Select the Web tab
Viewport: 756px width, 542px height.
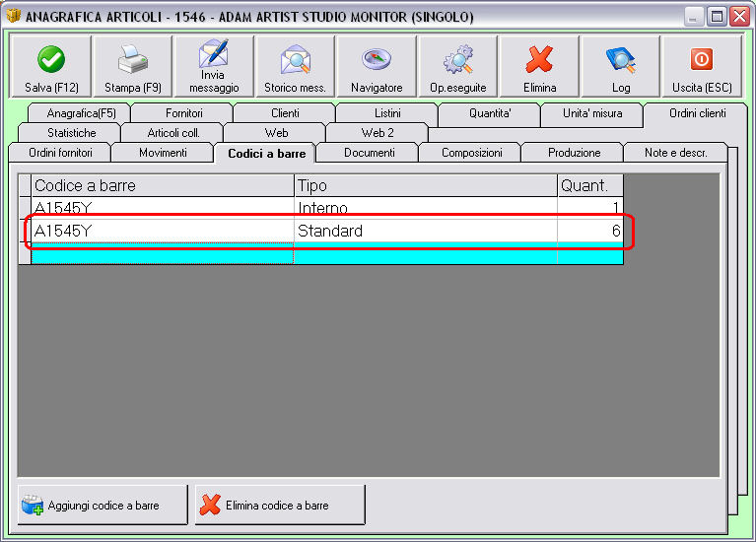[276, 133]
